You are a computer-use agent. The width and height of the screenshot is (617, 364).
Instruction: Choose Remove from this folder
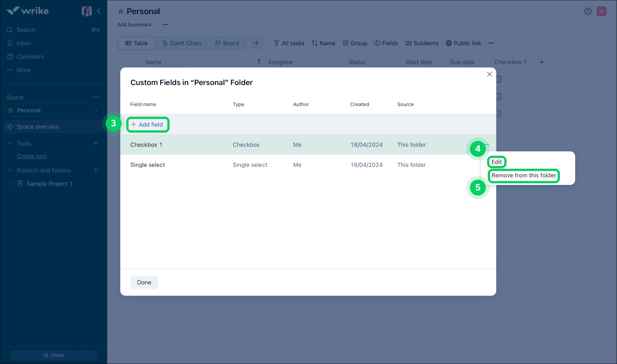click(524, 176)
